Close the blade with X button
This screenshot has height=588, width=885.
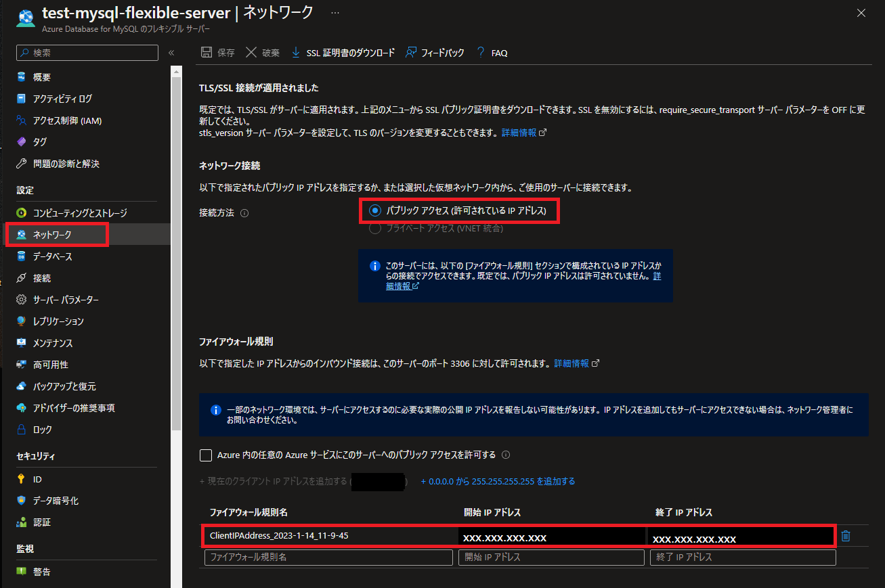pyautogui.click(x=861, y=13)
